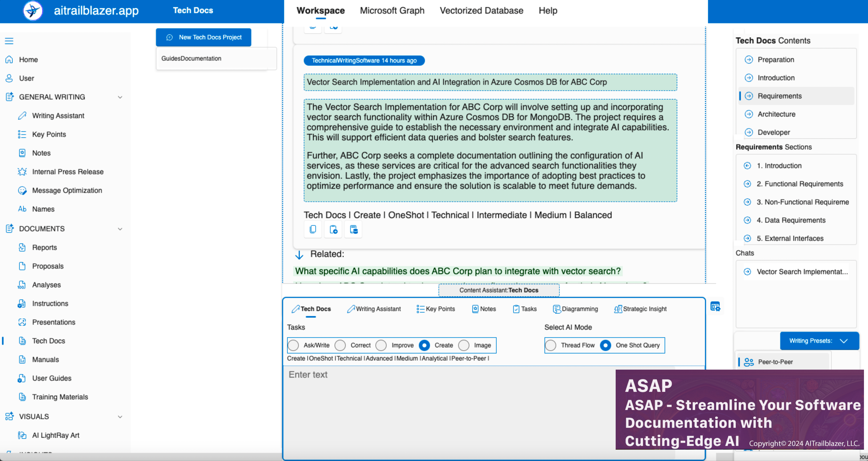Click the content settings icon beside the assistant panel
Screen dimensions: 868x461
(715, 306)
